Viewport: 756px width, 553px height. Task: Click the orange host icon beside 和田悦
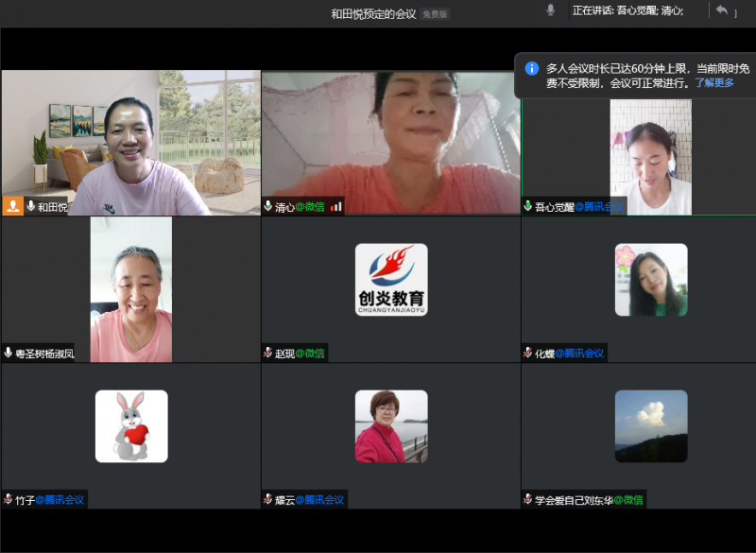click(x=13, y=206)
